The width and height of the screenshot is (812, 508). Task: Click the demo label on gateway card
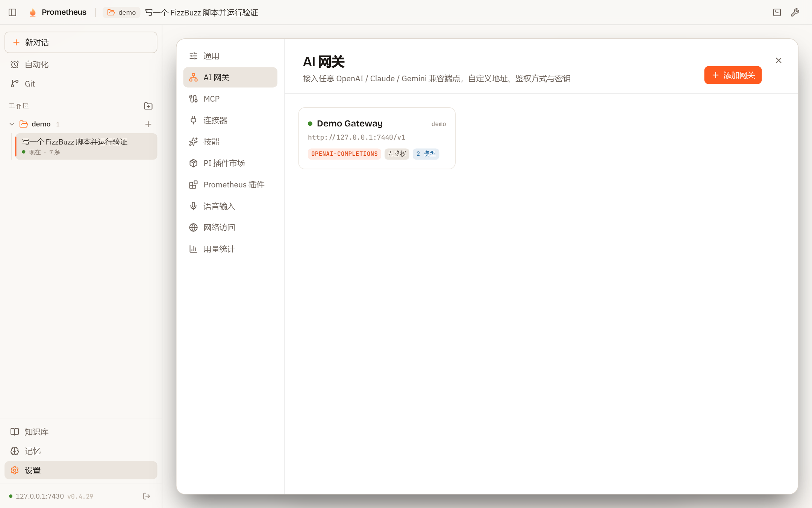[439, 124]
